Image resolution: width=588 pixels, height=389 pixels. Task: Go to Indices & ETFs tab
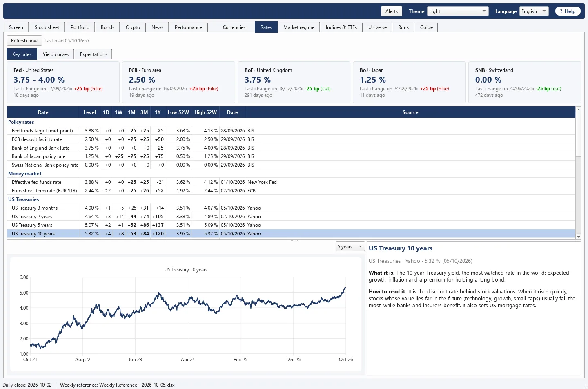coord(341,27)
